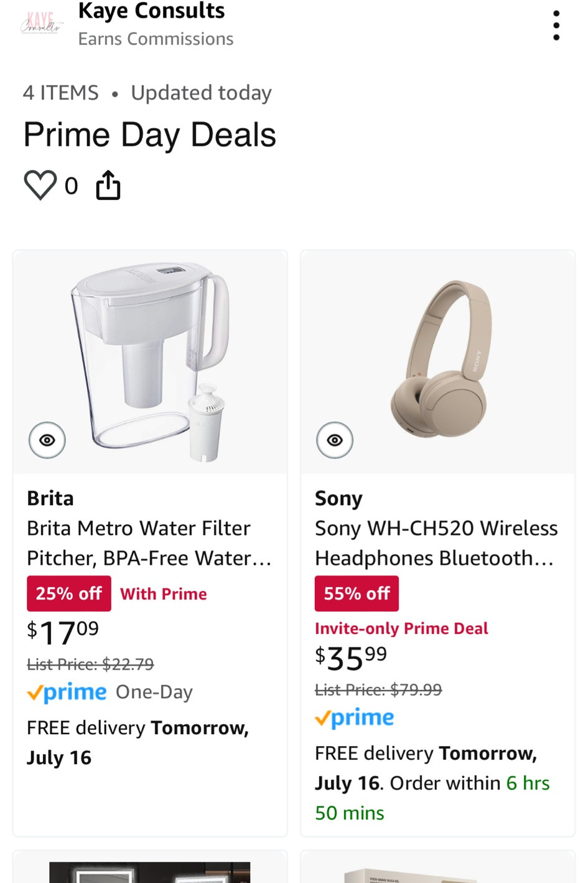The image size is (588, 883).
Task: Click the share icon to share this list
Action: tap(108, 184)
